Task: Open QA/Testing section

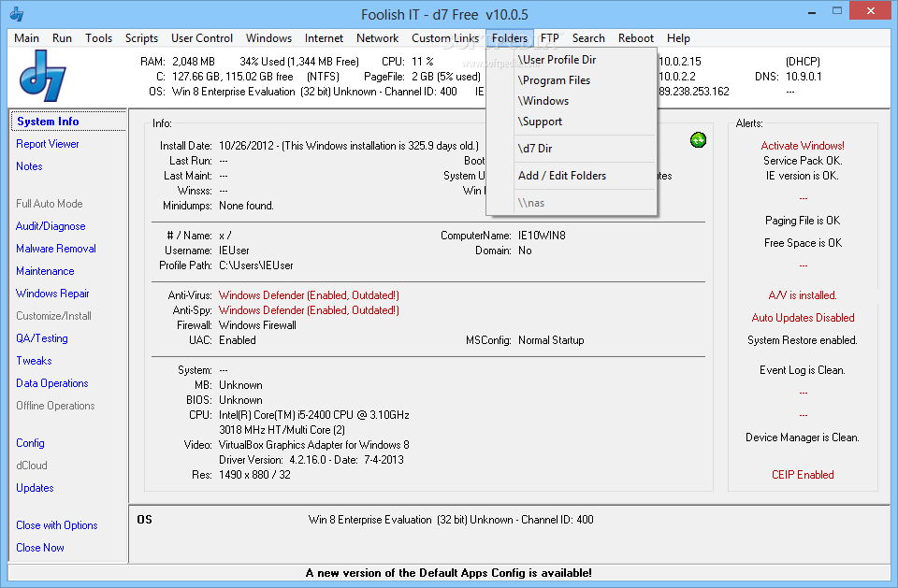Action: tap(42, 338)
